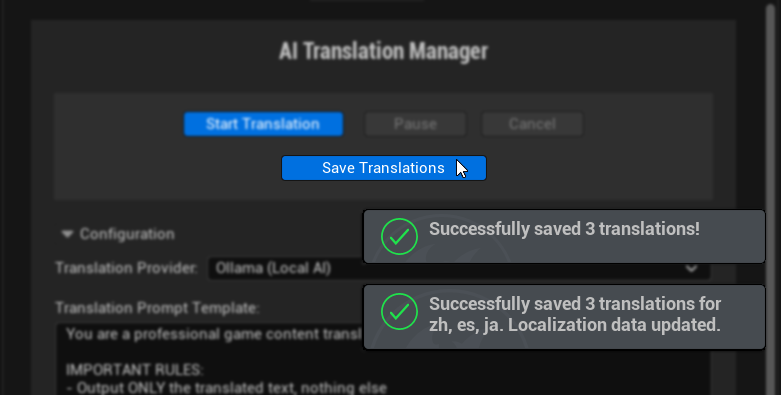
Task: Click green checkmark icon in 'saved 3 translations!' toast
Action: [x=399, y=237]
